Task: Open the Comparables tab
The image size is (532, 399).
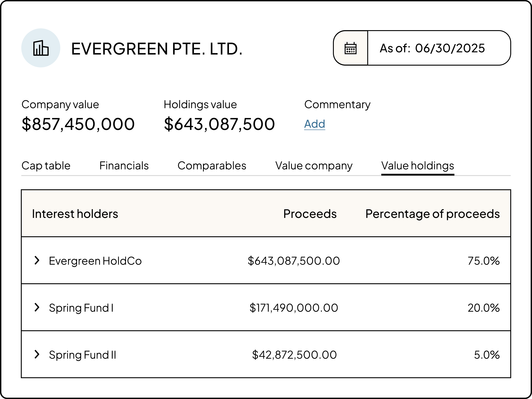Action: pyautogui.click(x=212, y=166)
